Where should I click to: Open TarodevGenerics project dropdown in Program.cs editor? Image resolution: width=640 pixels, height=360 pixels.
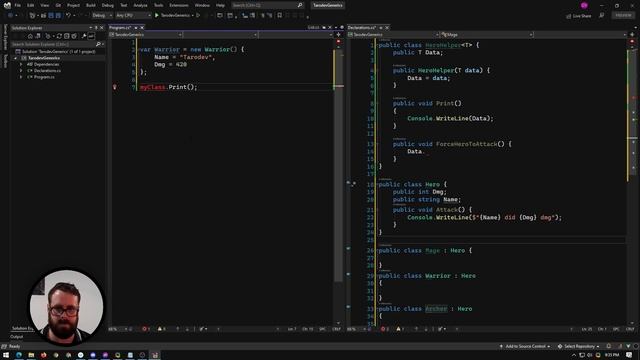(145, 35)
